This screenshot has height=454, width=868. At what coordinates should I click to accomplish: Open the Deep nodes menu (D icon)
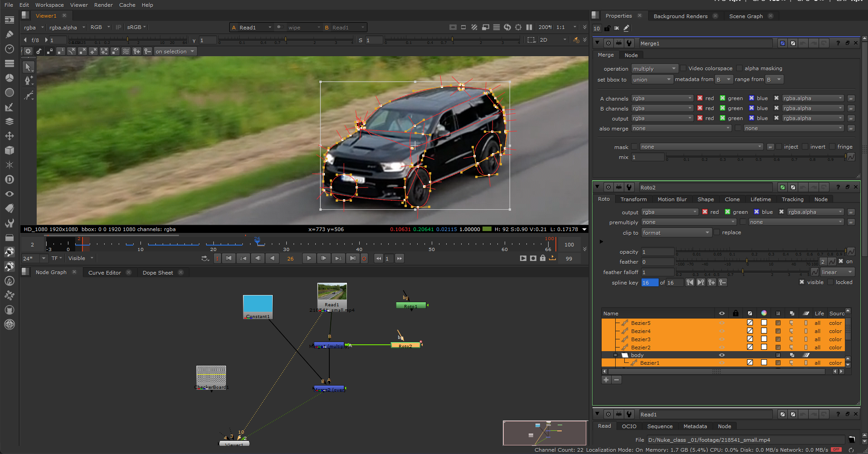10,179
